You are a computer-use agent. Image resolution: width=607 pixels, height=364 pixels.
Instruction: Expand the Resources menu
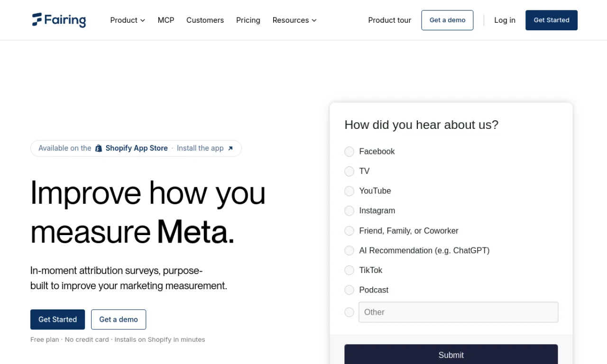[x=294, y=20]
